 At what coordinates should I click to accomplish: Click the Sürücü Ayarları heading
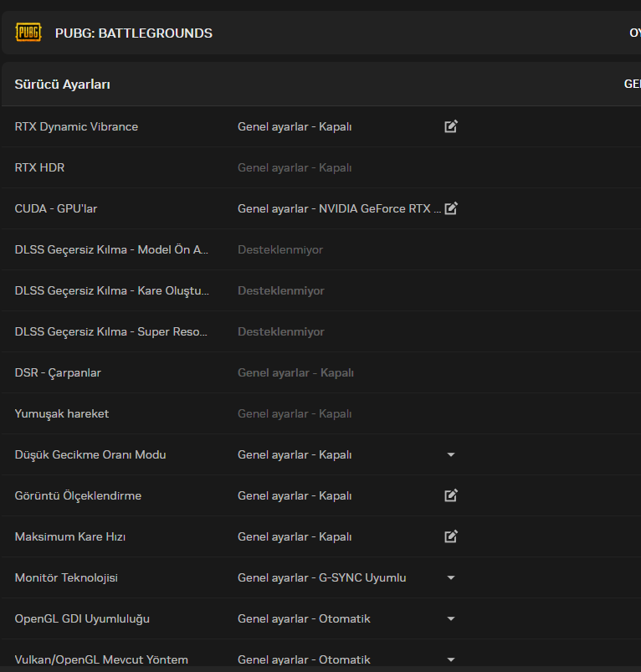point(63,85)
